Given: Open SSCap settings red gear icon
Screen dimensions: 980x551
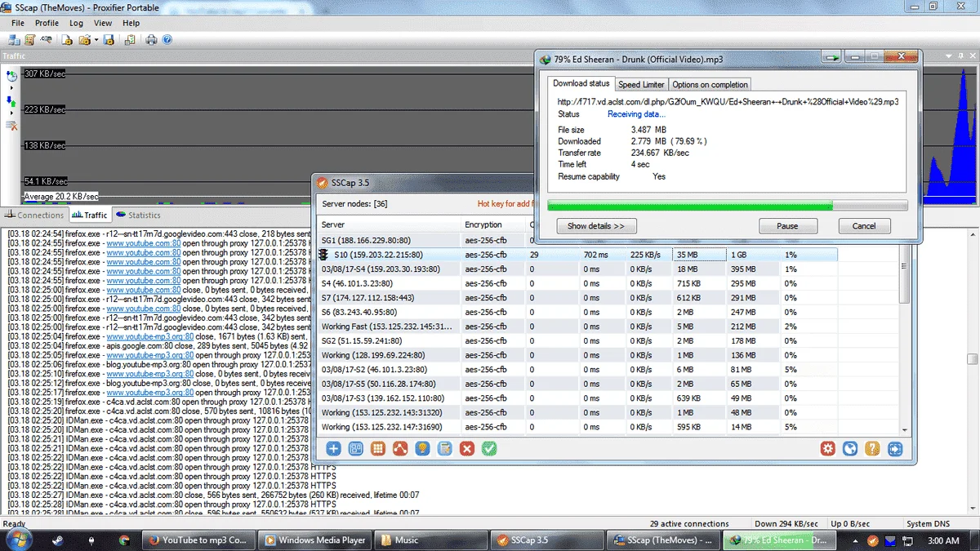Looking at the screenshot, I should pyautogui.click(x=828, y=448).
